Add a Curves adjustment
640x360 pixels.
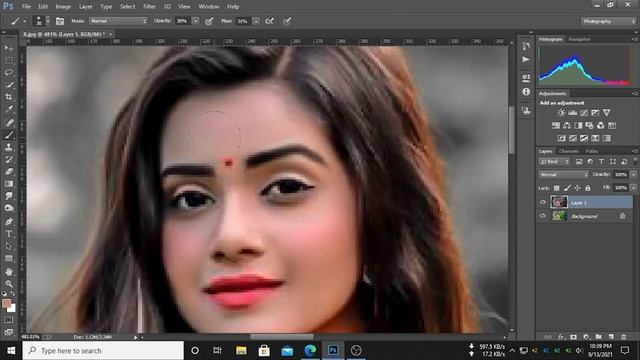click(584, 113)
